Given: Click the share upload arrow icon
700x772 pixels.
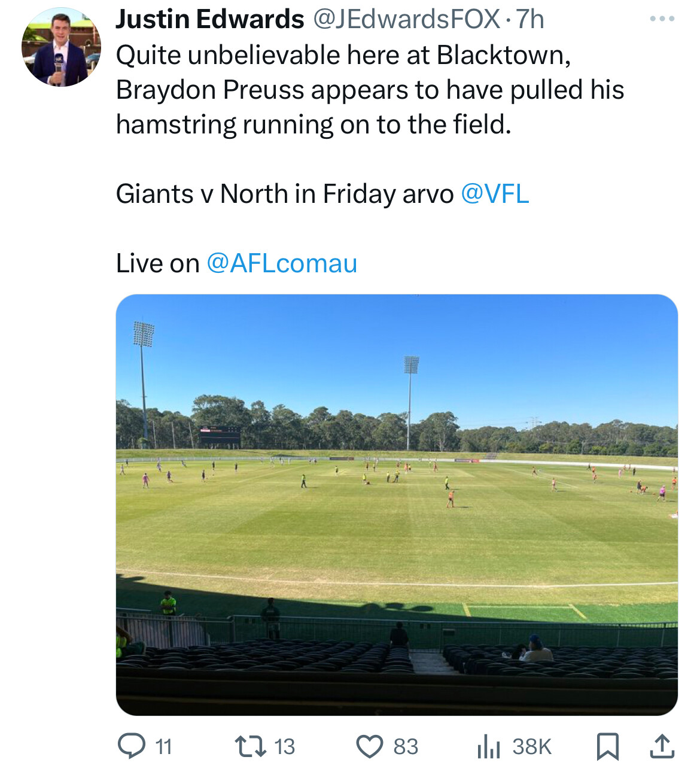Looking at the screenshot, I should tap(662, 746).
